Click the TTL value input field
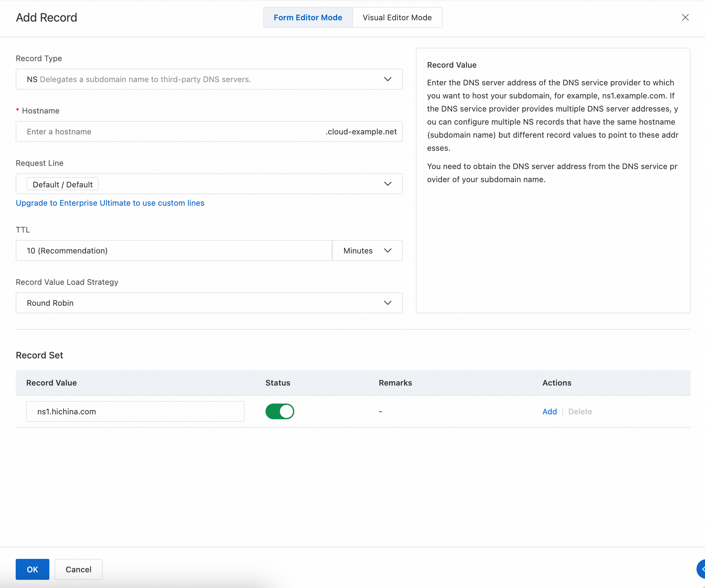This screenshot has height=588, width=705. 174,251
